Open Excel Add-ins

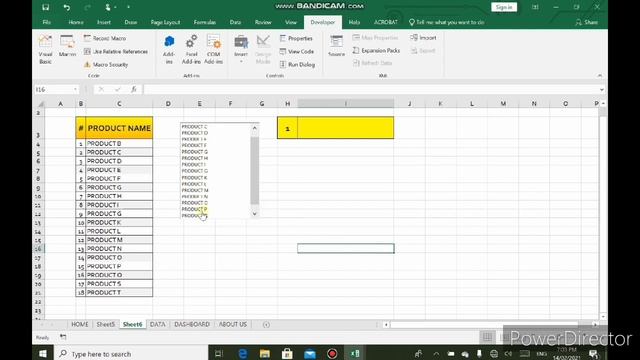pos(191,49)
